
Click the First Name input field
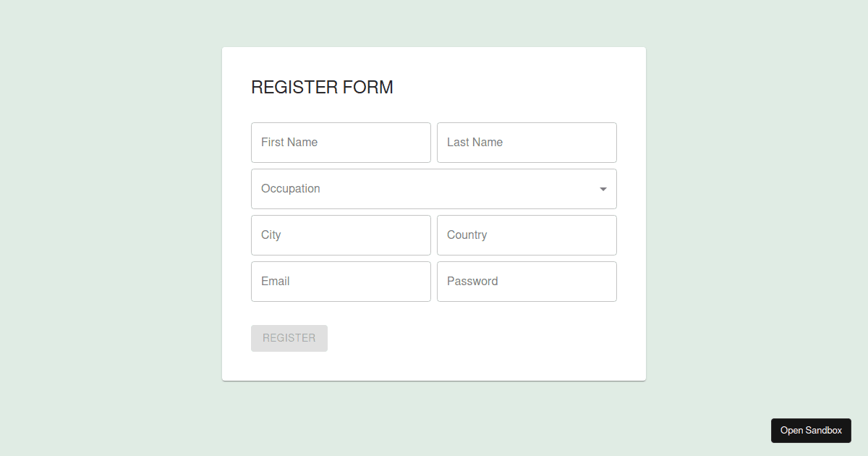click(x=341, y=143)
